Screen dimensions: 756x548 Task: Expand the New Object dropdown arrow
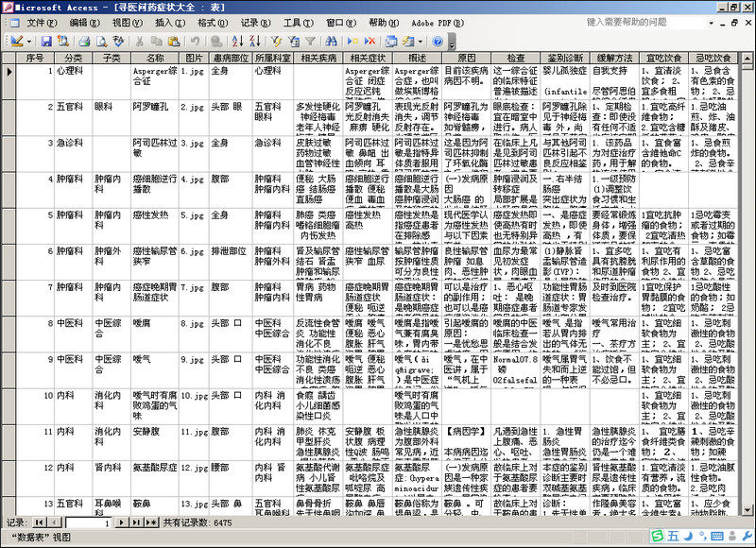point(421,42)
